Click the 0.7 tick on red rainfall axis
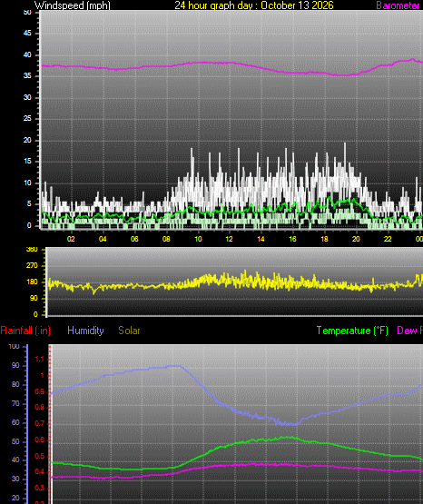This screenshot has height=504, width=423. pyautogui.click(x=40, y=424)
